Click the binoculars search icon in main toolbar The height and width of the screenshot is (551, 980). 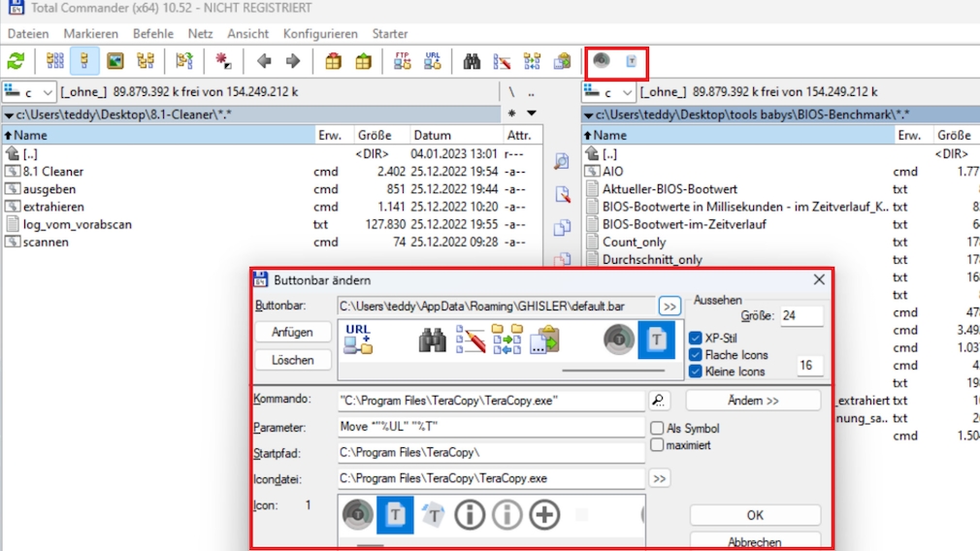tap(472, 61)
